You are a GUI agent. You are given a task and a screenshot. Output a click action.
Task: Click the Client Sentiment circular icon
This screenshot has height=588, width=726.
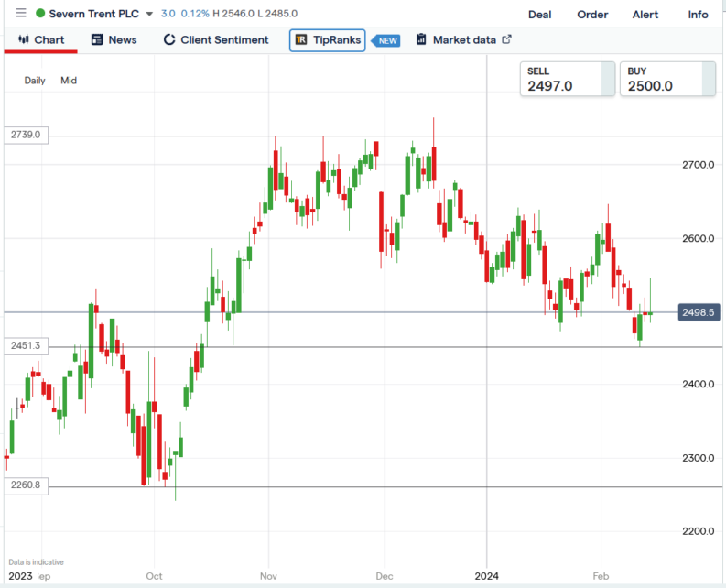(x=169, y=40)
